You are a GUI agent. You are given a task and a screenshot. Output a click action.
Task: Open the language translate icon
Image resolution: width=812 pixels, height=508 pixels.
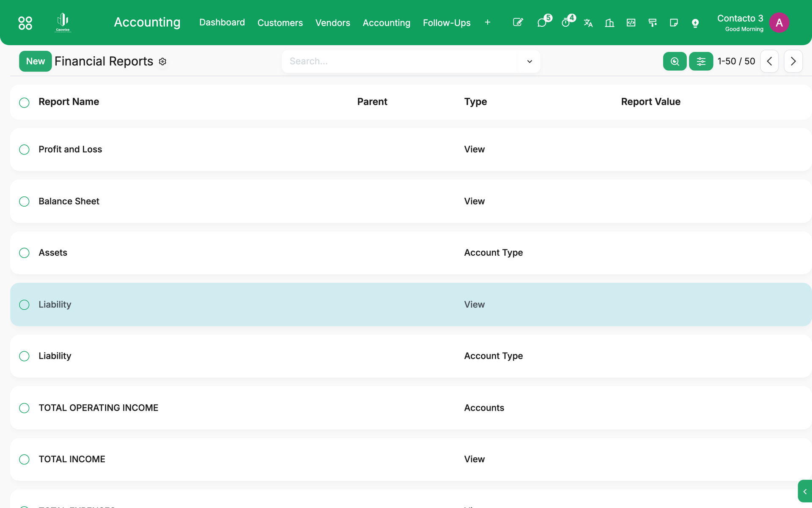coord(588,23)
